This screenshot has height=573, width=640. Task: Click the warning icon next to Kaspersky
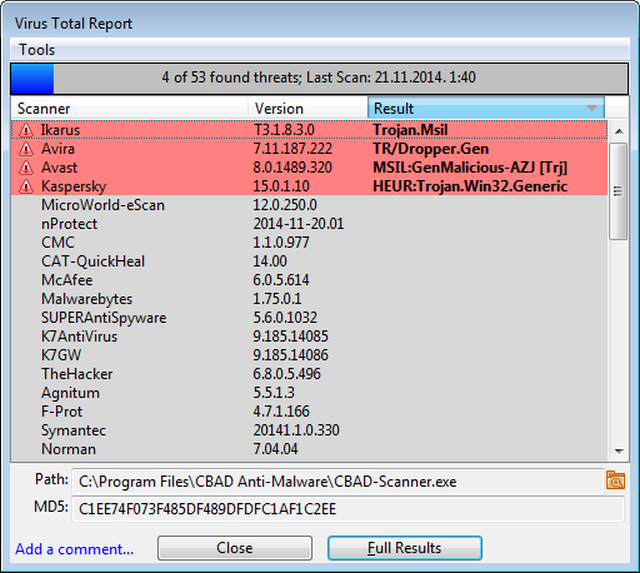(x=26, y=187)
